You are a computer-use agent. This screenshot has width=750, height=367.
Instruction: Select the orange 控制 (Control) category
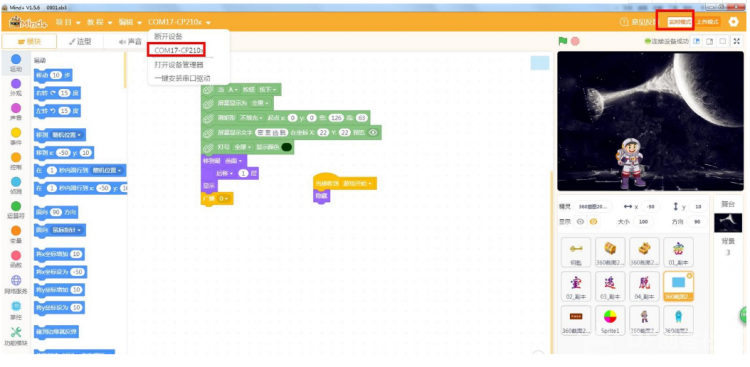tap(16, 161)
